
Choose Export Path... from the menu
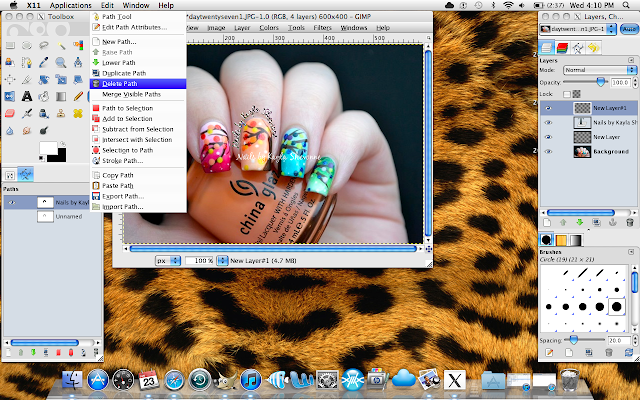[x=138, y=196]
